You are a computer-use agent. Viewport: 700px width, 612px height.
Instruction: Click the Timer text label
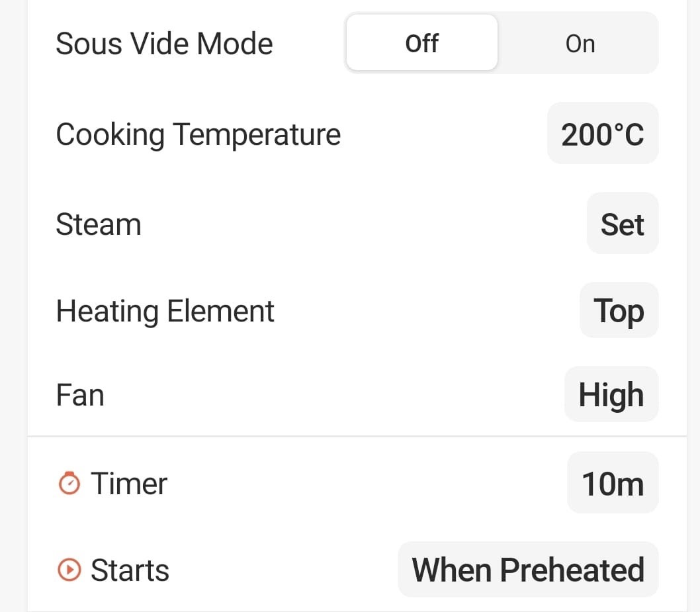[128, 484]
